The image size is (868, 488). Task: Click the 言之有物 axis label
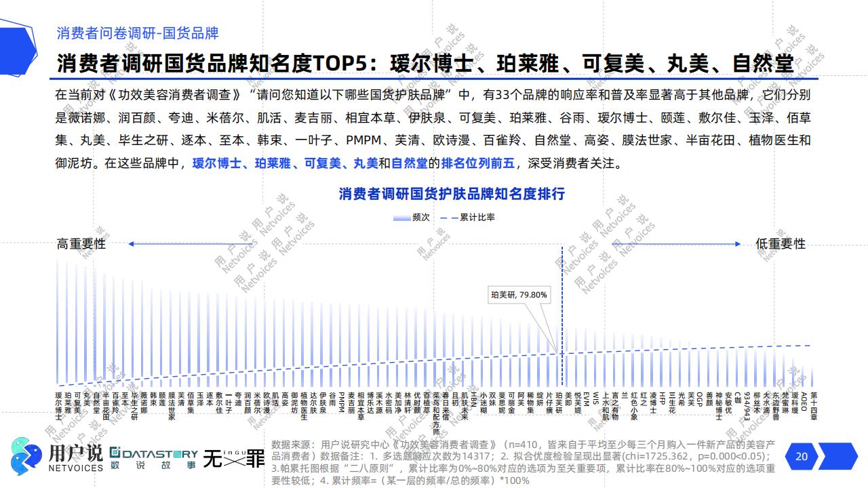pos(615,407)
